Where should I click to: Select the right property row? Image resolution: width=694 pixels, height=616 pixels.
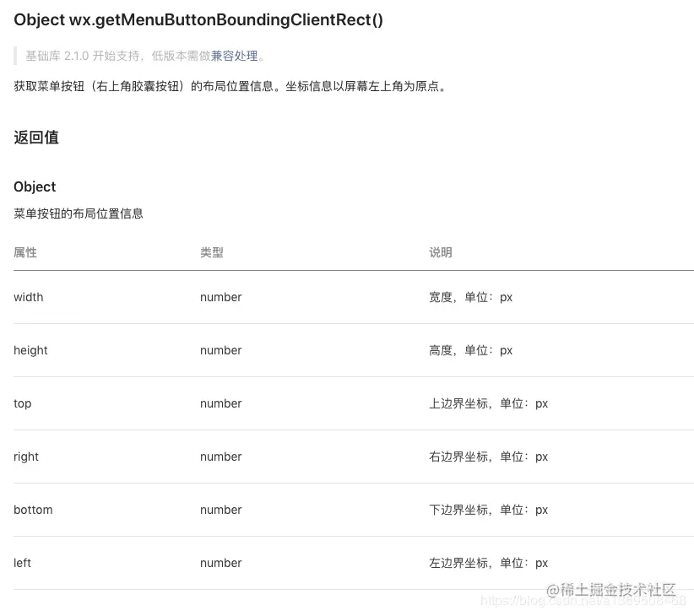26,457
